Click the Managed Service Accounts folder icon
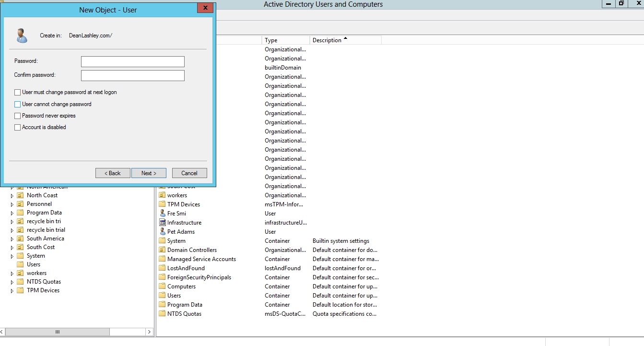 click(x=162, y=259)
